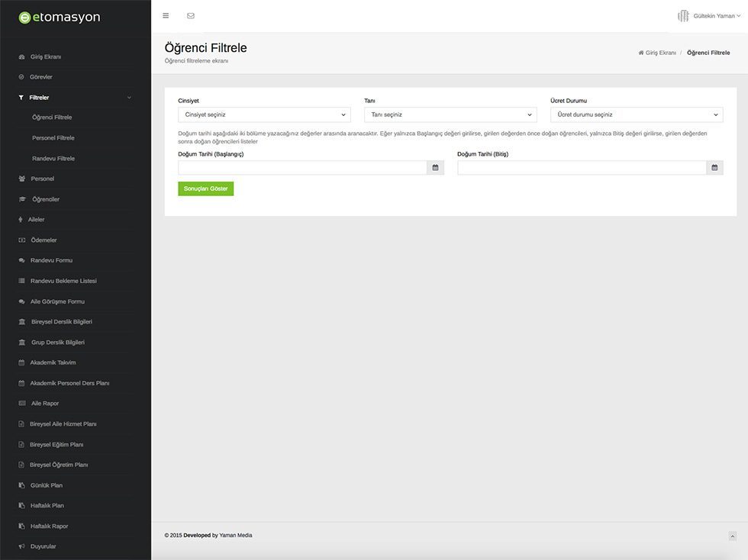The width and height of the screenshot is (748, 560).
Task: Click the Giriş Ekranı dashboard icon in sidebar
Action: [x=21, y=56]
